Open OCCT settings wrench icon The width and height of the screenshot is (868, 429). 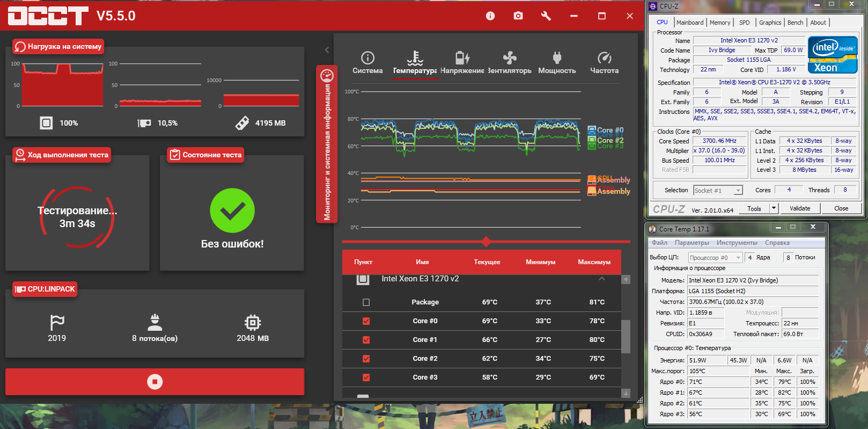pos(546,16)
